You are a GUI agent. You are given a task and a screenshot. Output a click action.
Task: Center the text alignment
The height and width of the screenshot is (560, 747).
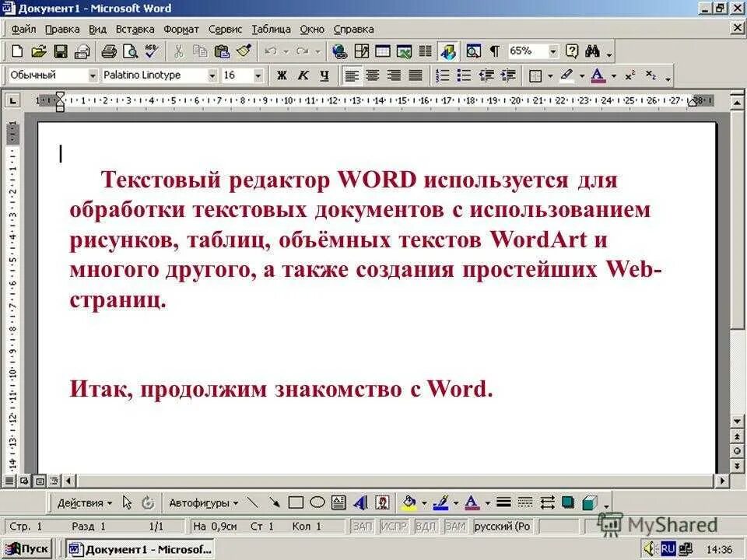point(373,75)
